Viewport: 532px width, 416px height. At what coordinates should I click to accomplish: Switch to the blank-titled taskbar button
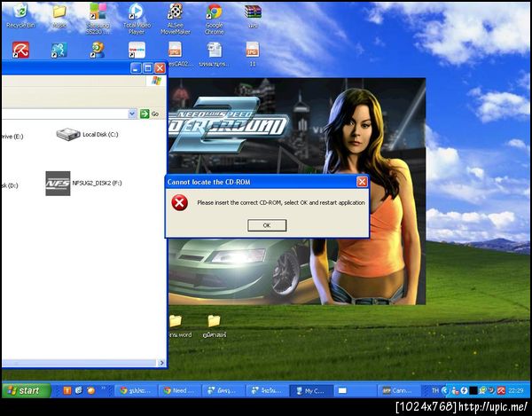point(355,390)
